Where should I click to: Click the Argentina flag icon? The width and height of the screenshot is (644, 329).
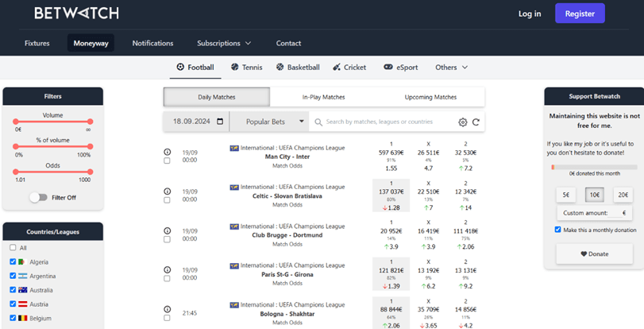tap(22, 276)
